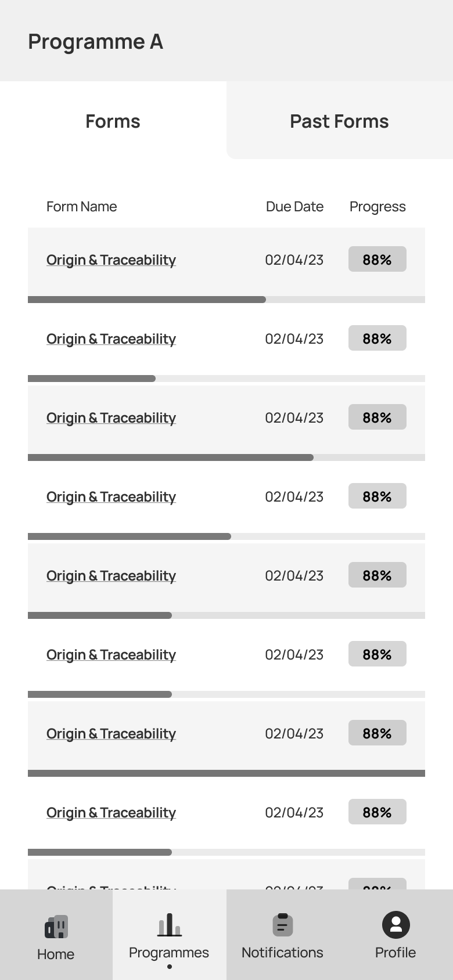453x980 pixels.
Task: Tap the Home icon in bottom navigation
Action: tap(56, 927)
